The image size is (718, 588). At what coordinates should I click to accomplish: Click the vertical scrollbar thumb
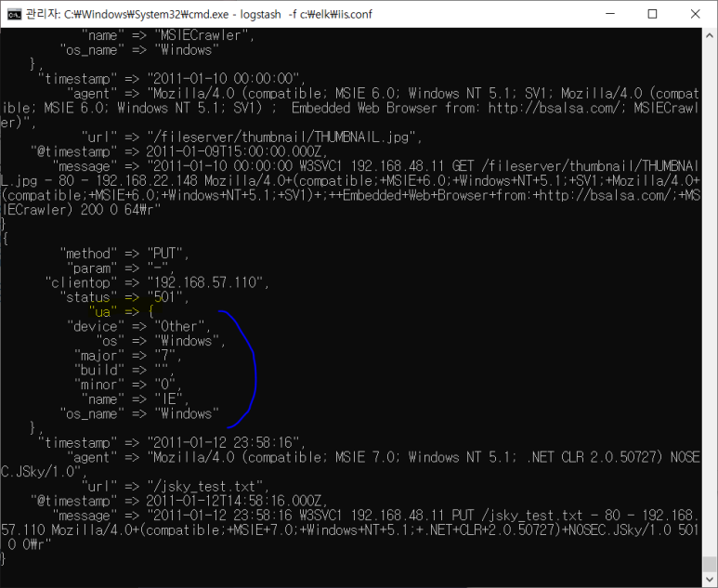[x=710, y=564]
